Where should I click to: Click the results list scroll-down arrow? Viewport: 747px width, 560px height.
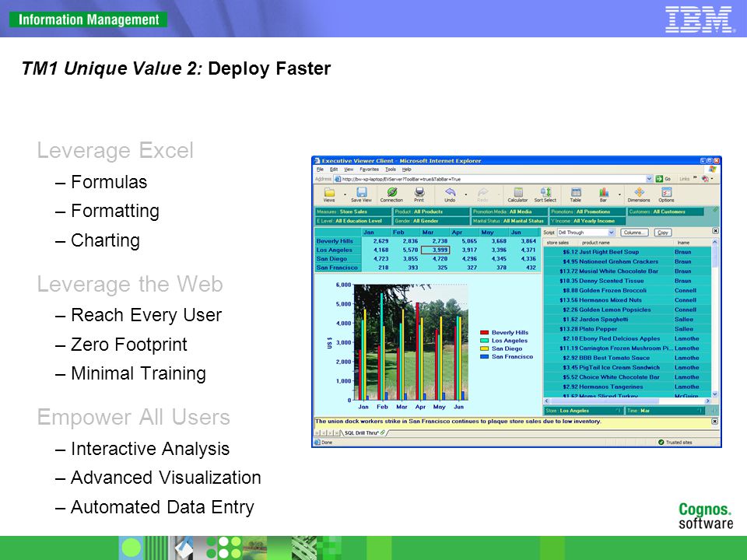[x=714, y=394]
